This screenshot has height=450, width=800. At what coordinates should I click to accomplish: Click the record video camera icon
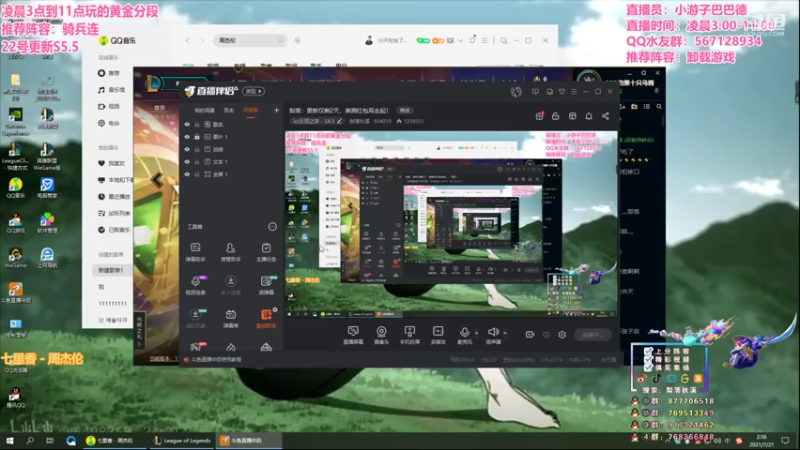[530, 335]
